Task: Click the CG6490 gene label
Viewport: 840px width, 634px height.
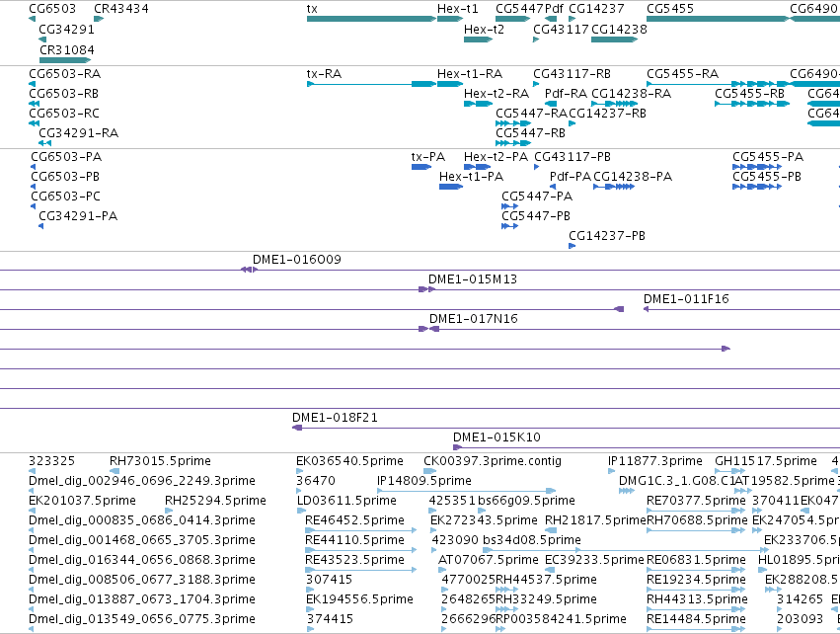Action: [813, 9]
